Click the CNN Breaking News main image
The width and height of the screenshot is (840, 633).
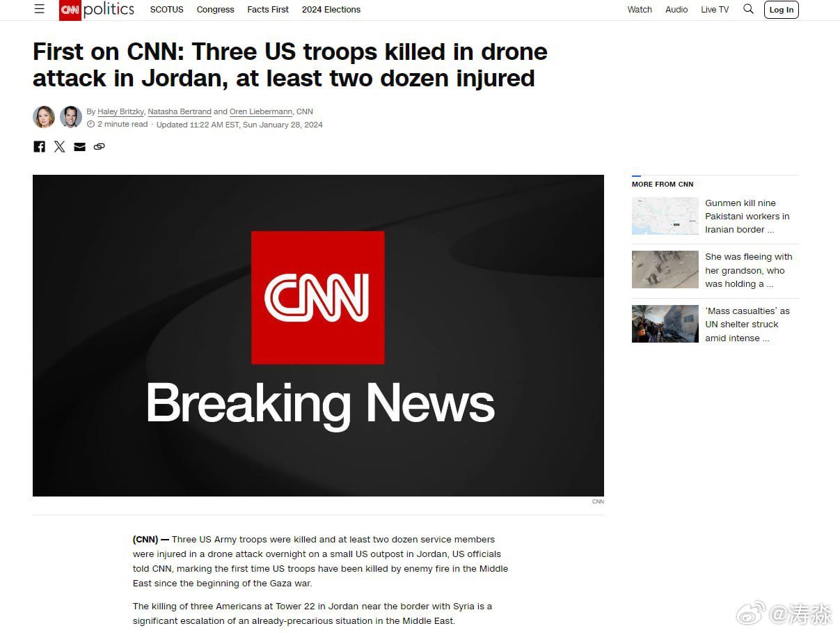click(318, 336)
